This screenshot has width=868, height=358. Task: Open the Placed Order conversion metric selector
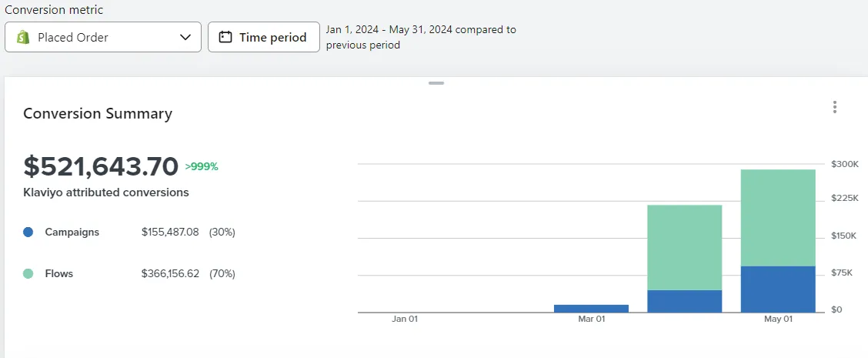click(103, 37)
